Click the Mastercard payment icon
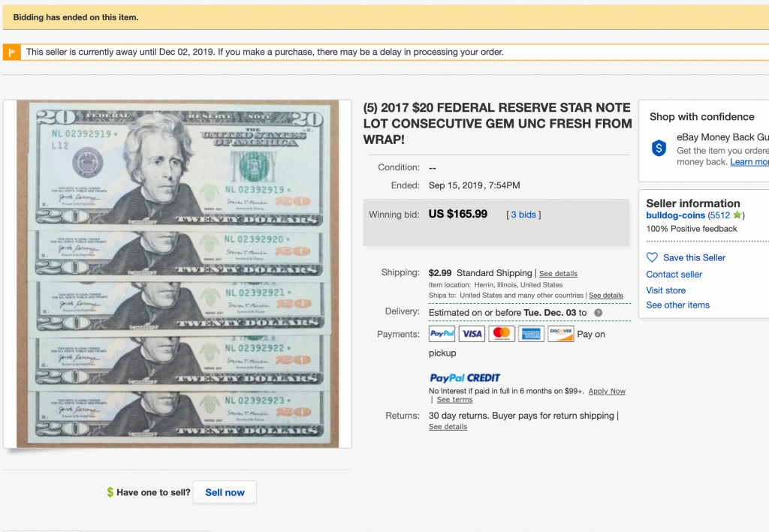The height and width of the screenshot is (532, 769). [x=501, y=334]
